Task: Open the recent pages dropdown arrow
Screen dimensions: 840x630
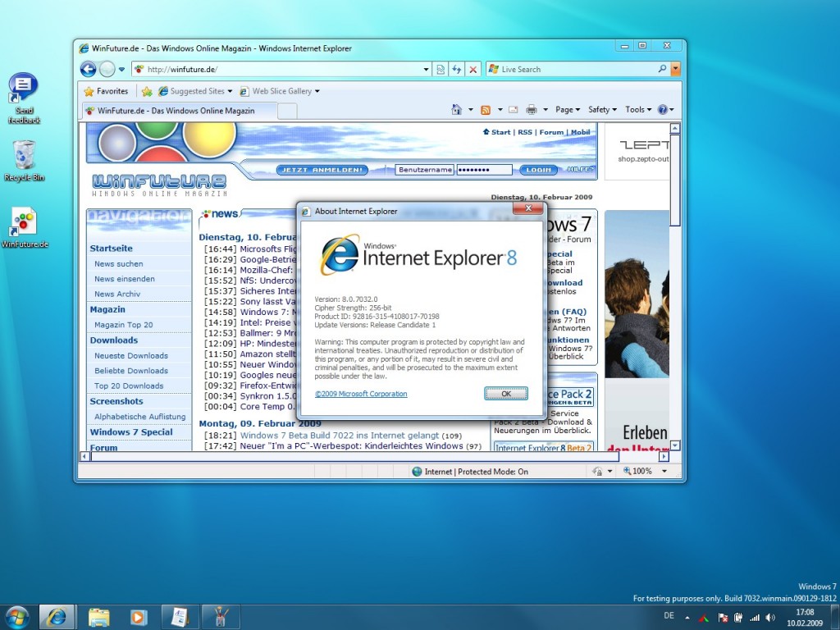Action: (121, 69)
